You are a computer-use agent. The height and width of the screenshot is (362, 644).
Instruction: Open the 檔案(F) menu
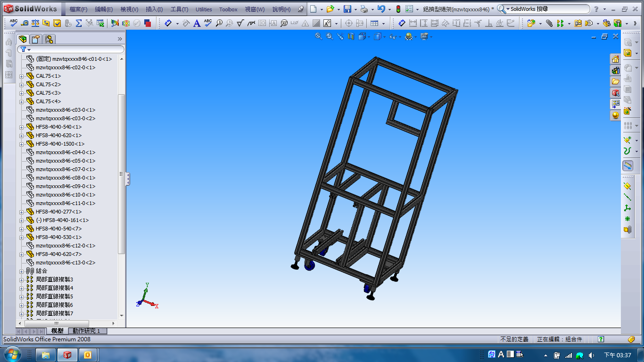coord(78,9)
